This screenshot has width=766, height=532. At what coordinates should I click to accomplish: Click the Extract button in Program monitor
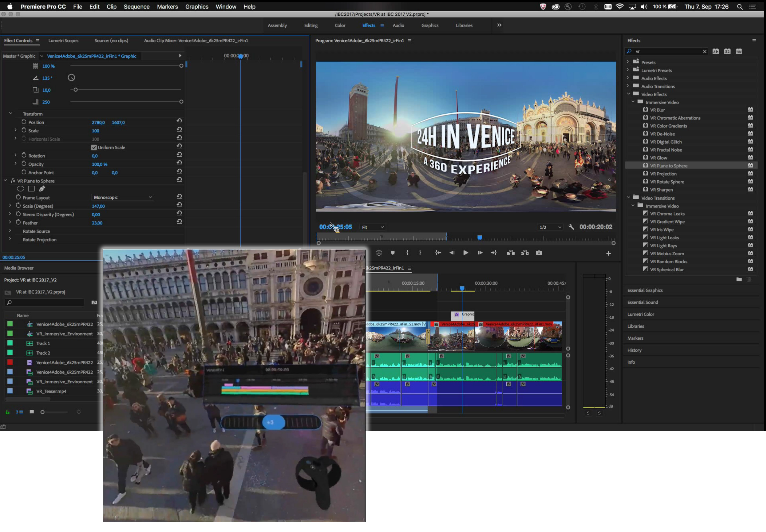pyautogui.click(x=525, y=253)
